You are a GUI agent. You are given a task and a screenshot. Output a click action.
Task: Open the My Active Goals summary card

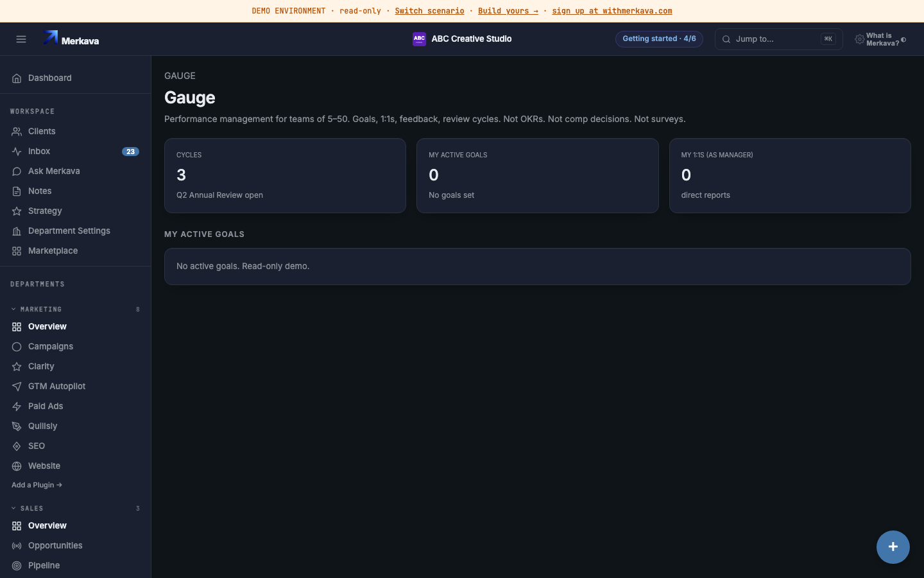tap(538, 176)
